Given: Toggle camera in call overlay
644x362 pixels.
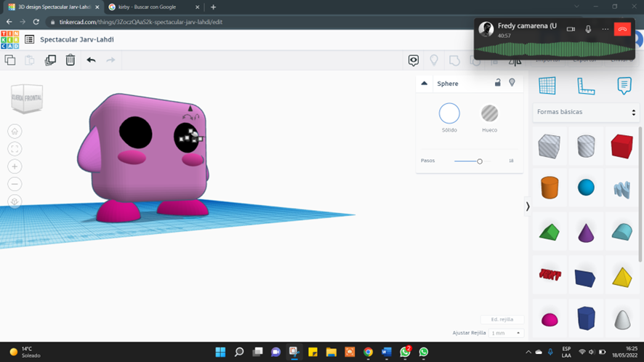Looking at the screenshot, I should 571,29.
